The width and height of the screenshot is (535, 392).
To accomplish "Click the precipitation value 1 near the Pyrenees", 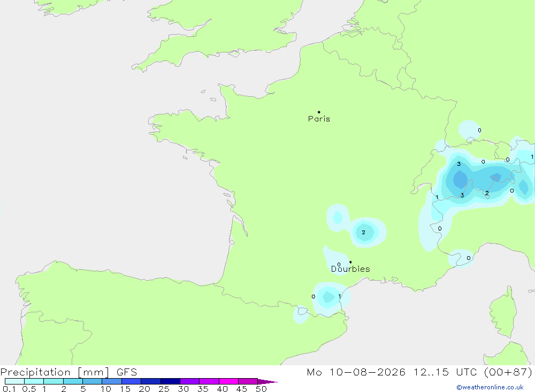I will (x=340, y=296).
